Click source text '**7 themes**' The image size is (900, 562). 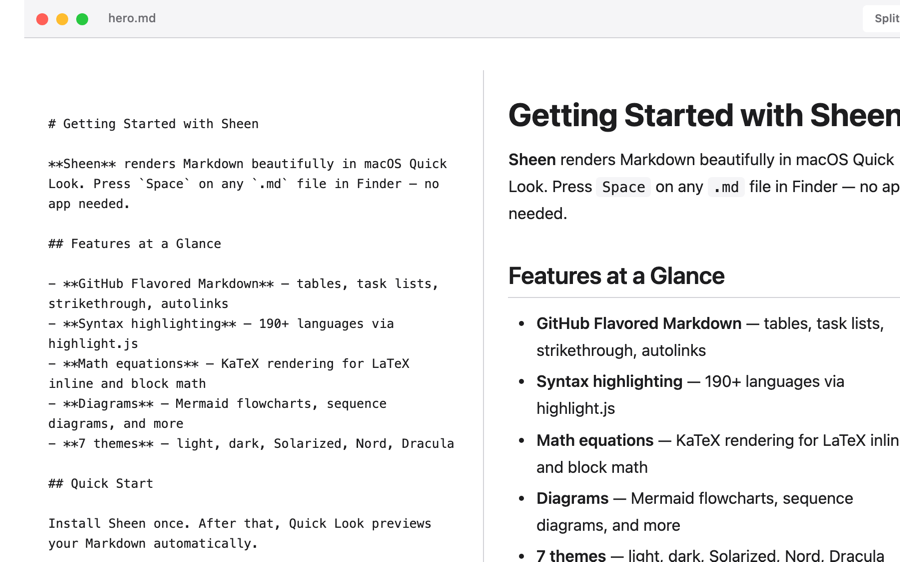pyautogui.click(x=108, y=444)
